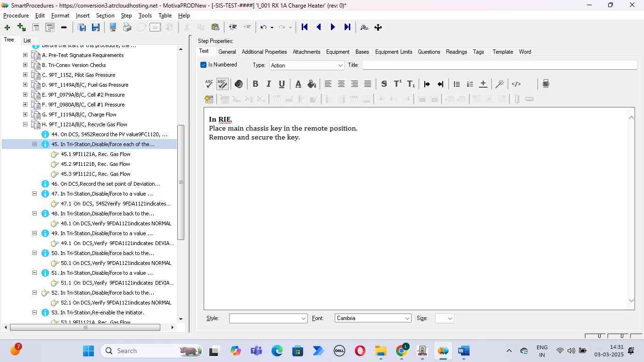The image size is (644, 362).
Task: Click the printer icon in main toolbar
Action: pyautogui.click(x=127, y=27)
